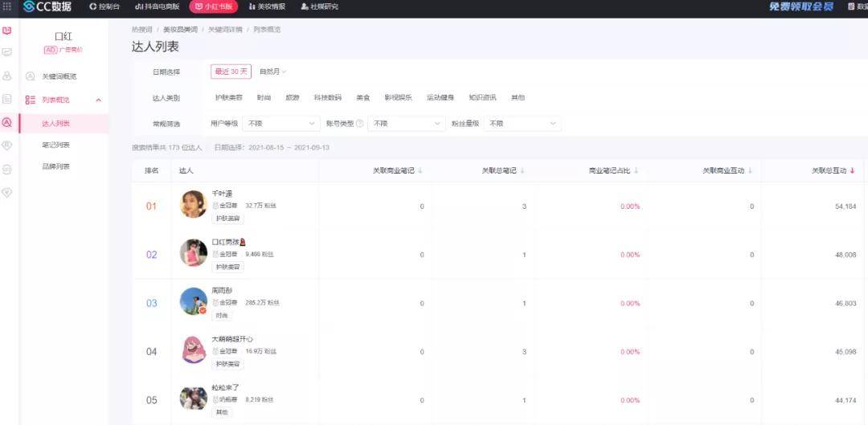
Task: Click the CC数据 logo
Action: (47, 6)
